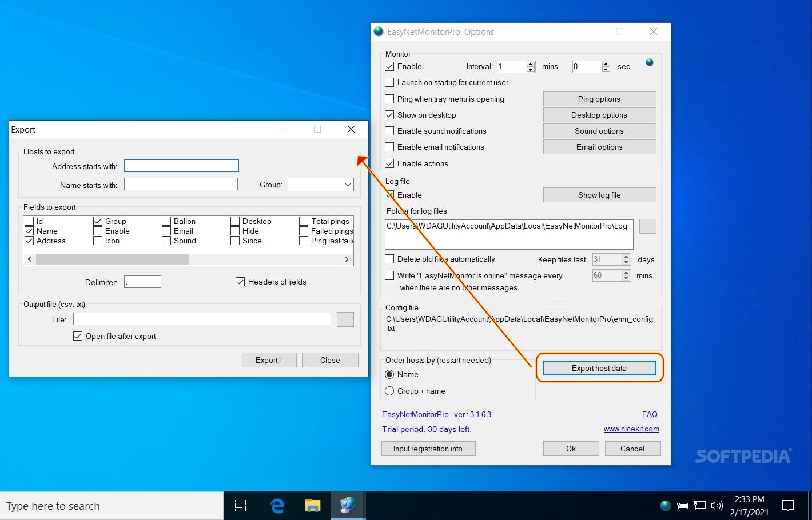812x520 pixels.
Task: Click the battery tray icon
Action: (682, 505)
